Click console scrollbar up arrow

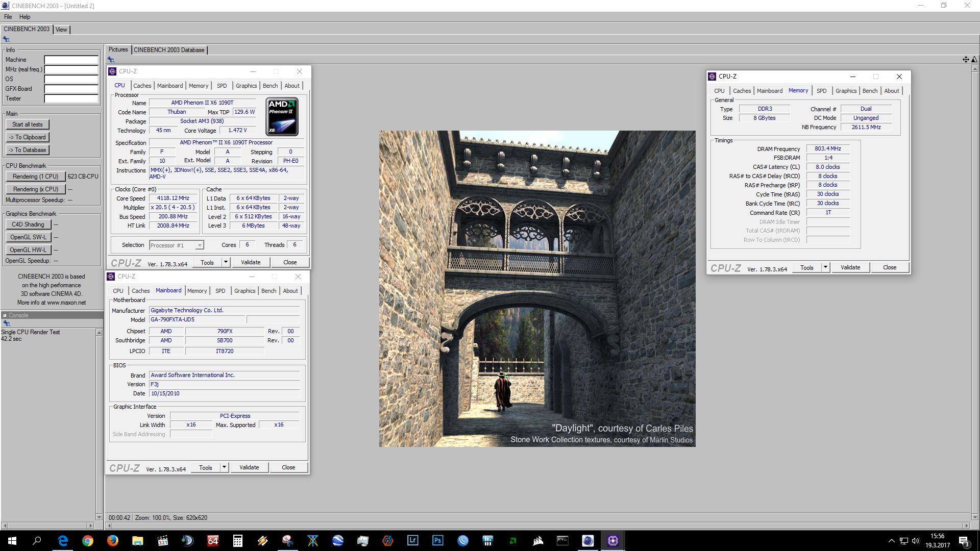coord(99,333)
